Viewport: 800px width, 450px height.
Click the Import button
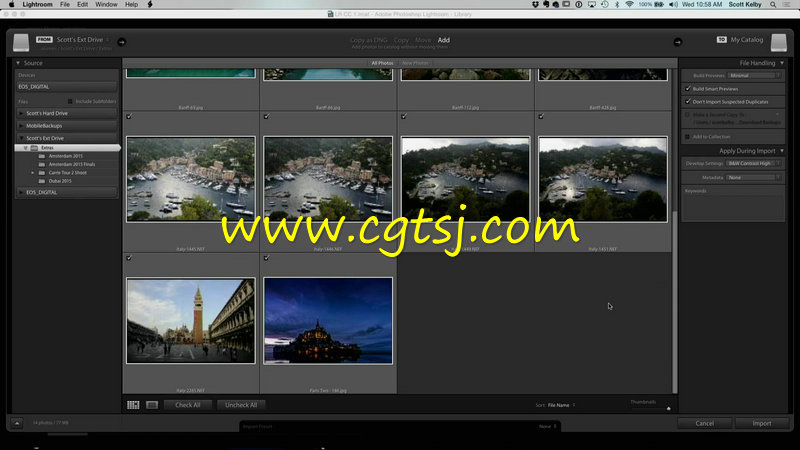tap(762, 423)
